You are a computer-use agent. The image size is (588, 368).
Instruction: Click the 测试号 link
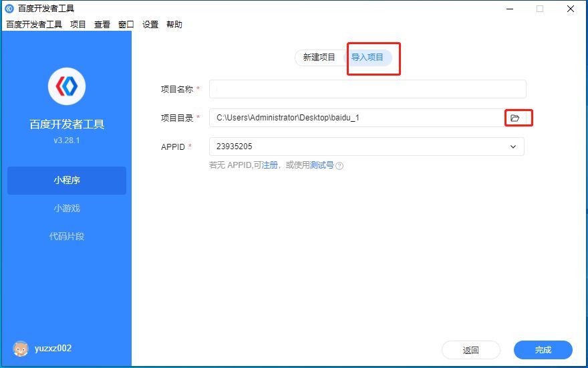321,165
